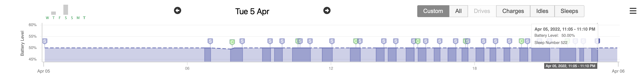
Task: Select the highlighted S marker for sleep 522
Action: click(x=597, y=41)
